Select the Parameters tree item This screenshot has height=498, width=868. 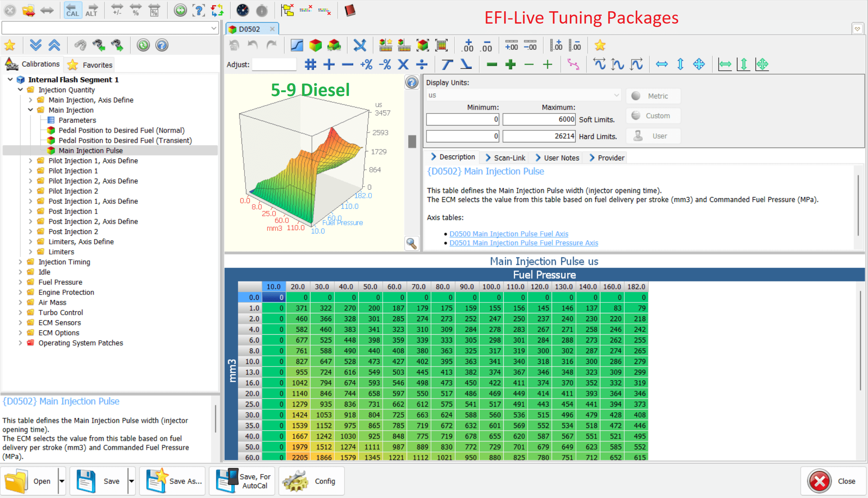pyautogui.click(x=77, y=120)
